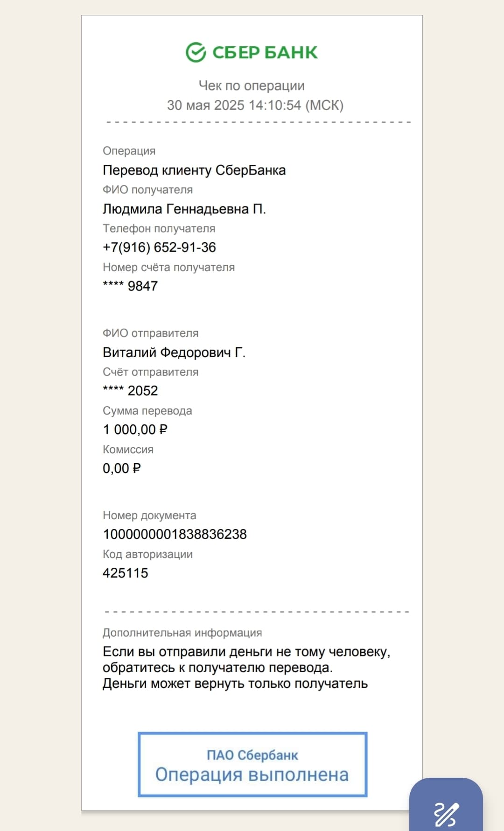Click the Операция выполнена status text
This screenshot has height=831, width=504.
pyautogui.click(x=252, y=775)
